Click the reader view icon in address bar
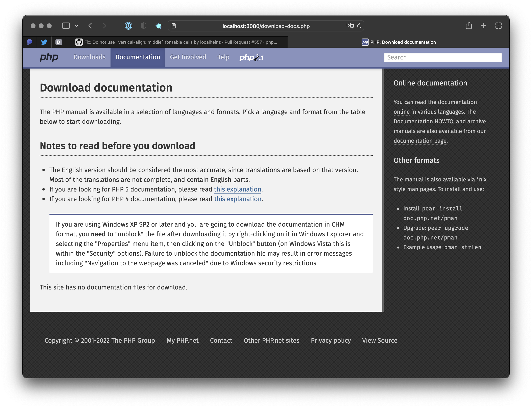Viewport: 532px width, 408px height. tap(173, 26)
